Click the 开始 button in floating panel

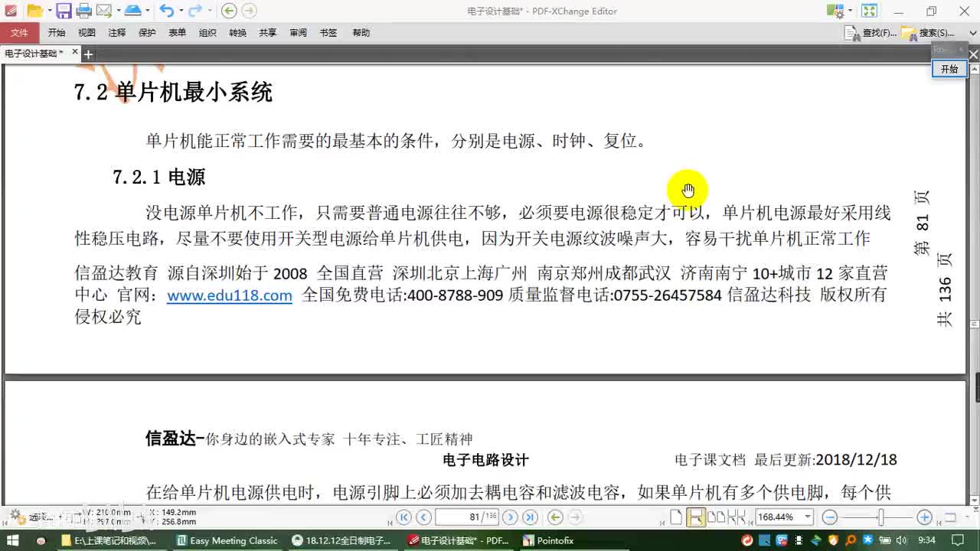949,69
